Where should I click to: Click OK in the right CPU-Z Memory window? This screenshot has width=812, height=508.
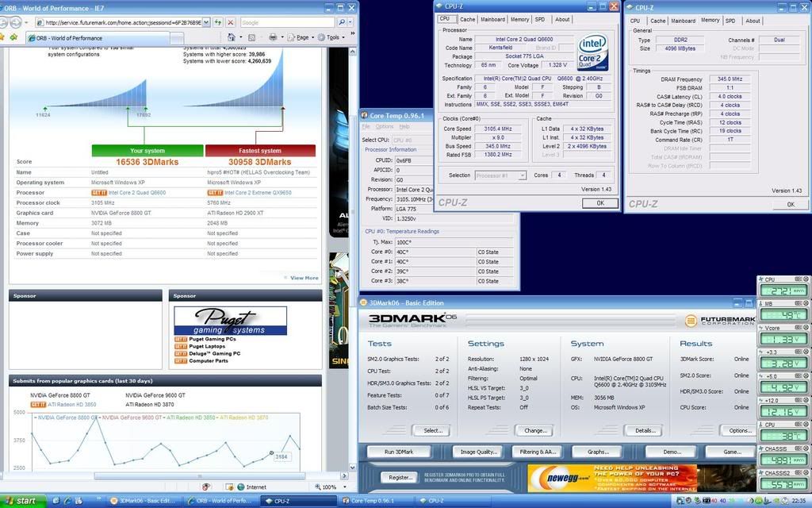tap(791, 205)
